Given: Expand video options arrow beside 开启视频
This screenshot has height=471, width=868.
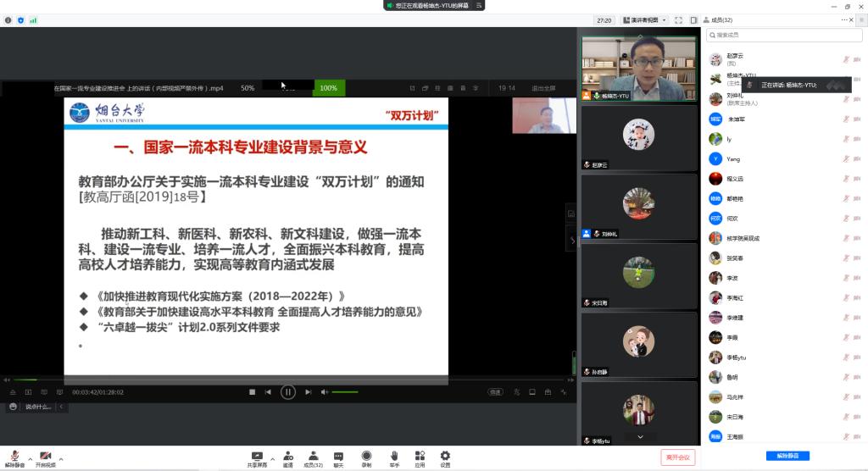Looking at the screenshot, I should [x=61, y=458].
